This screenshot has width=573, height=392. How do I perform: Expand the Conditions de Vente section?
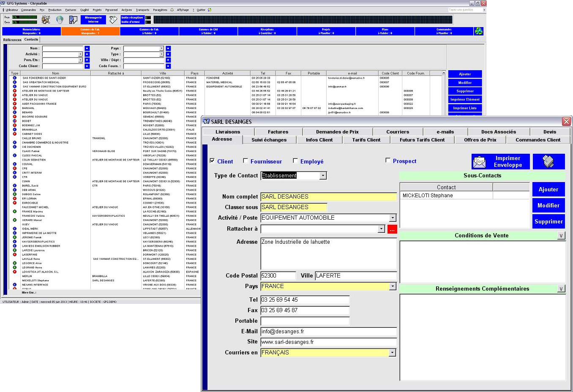coord(561,236)
